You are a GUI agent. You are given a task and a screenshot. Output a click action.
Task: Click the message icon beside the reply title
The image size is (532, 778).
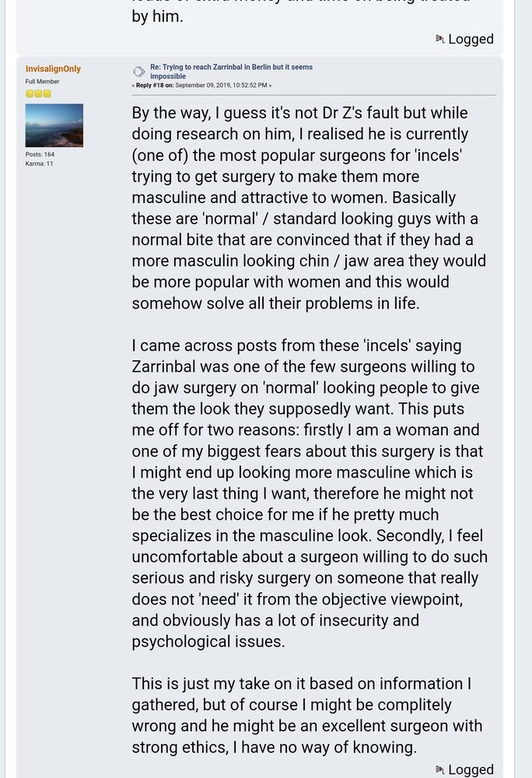pos(138,72)
